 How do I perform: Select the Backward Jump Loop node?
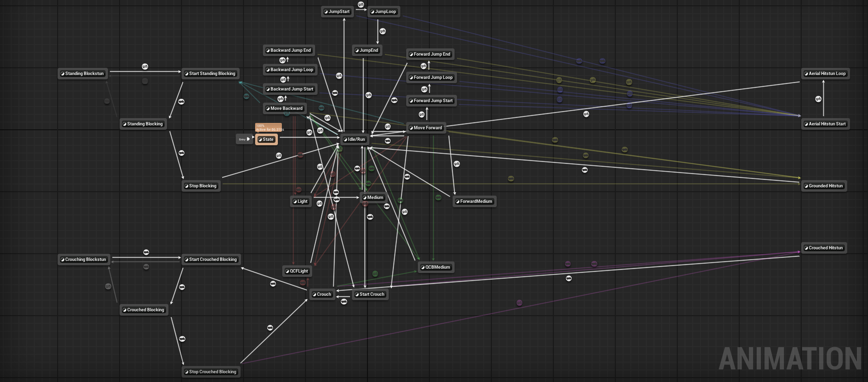(x=289, y=70)
